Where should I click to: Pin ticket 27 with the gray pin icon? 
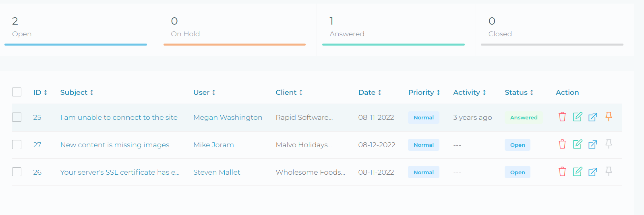pos(609,144)
